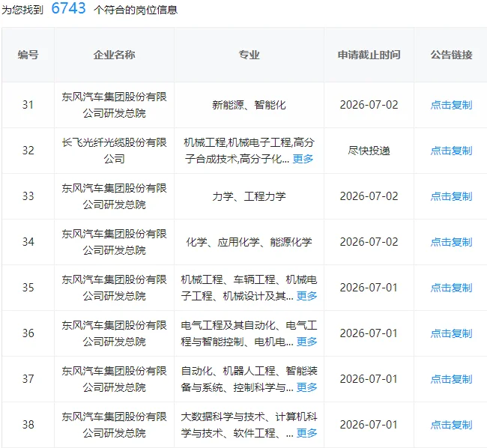Click the 2026-07-01 deadline in row 35
Screen dimensions: 487x448
pyautogui.click(x=369, y=288)
